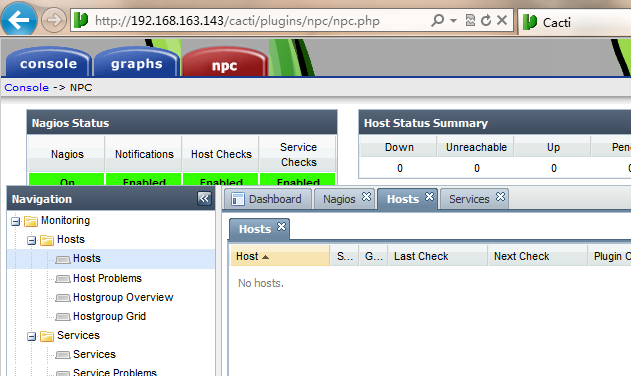
Task: Click the URL address field
Action: click(x=237, y=21)
